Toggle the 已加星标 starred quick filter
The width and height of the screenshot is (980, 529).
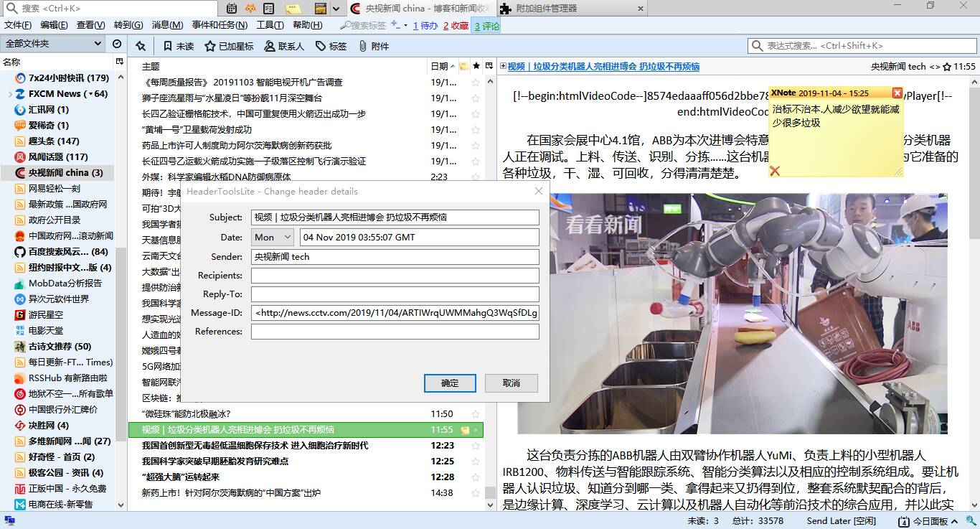pyautogui.click(x=229, y=46)
